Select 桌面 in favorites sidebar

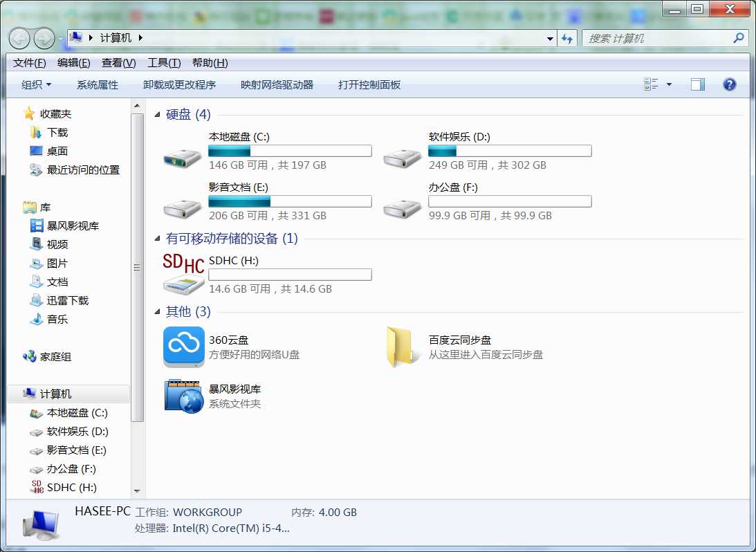(57, 151)
